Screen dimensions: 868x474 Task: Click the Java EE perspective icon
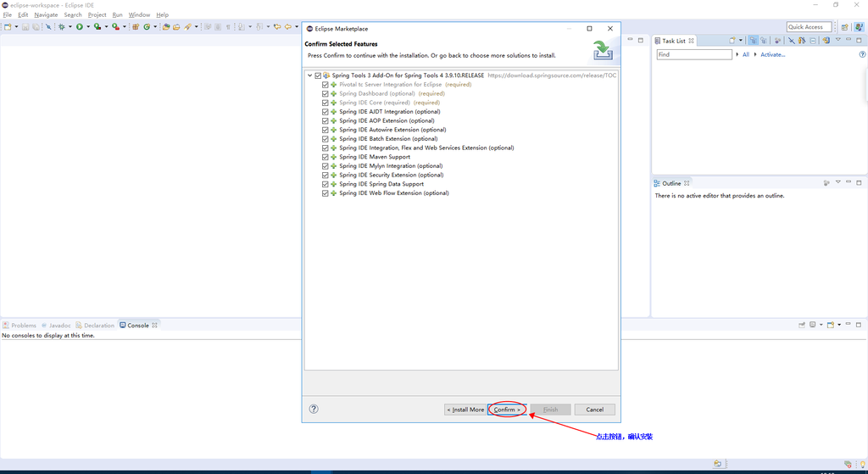pyautogui.click(x=859, y=27)
